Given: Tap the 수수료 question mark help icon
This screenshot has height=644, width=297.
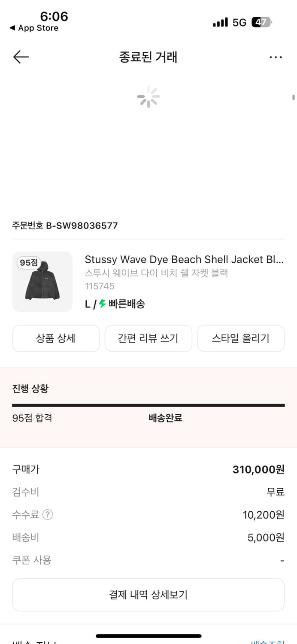Looking at the screenshot, I should point(48,514).
